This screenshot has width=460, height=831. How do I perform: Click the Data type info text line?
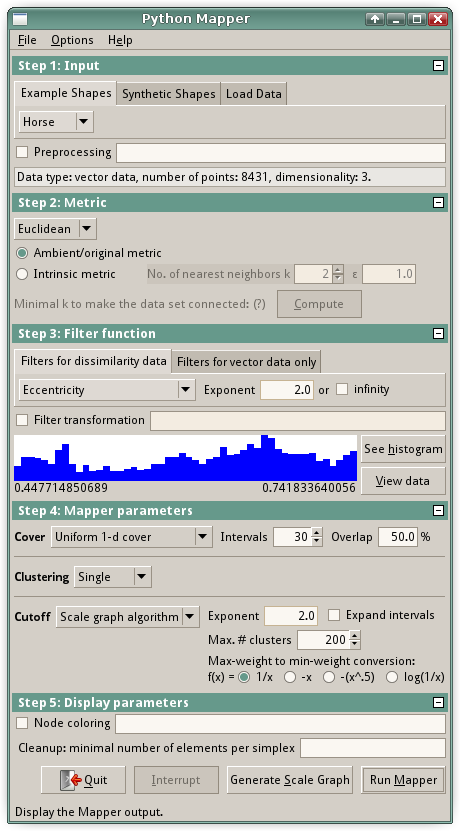point(230,177)
